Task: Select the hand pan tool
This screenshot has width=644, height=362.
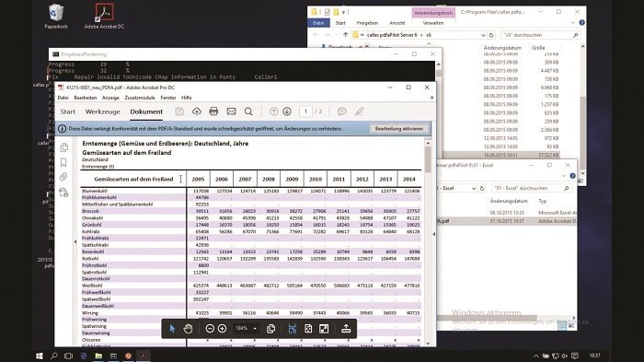Action: (x=188, y=329)
